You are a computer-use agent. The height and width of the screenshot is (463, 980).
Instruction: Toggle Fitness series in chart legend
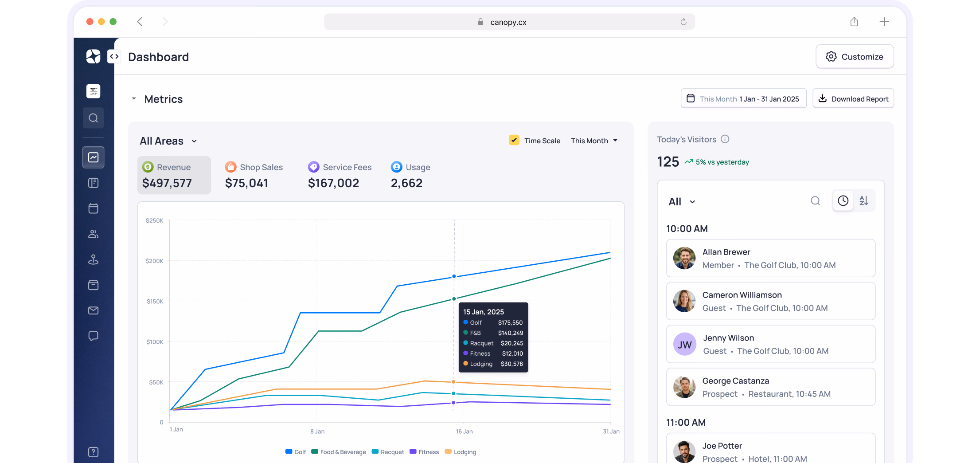point(424,452)
